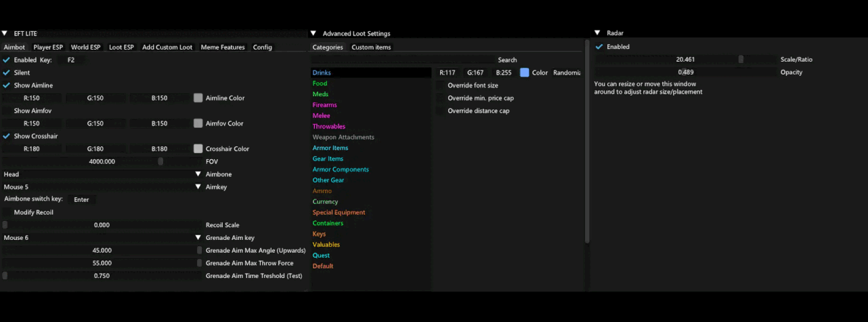Viewport: 868px width, 322px height.
Task: Open the Player ESP tab
Action: (x=48, y=47)
